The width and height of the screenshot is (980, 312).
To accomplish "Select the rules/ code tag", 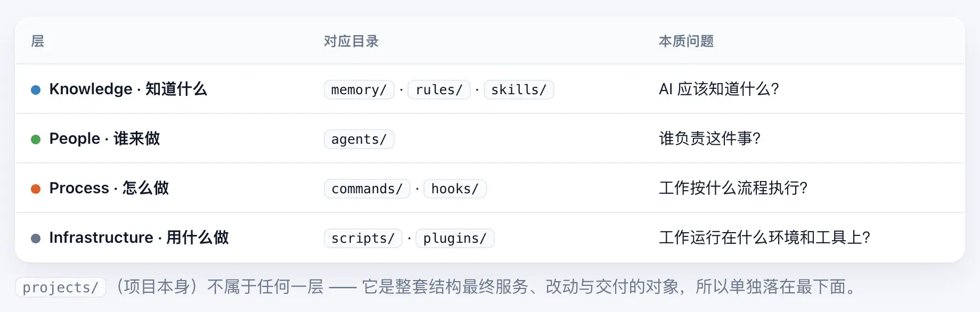I will 439,89.
